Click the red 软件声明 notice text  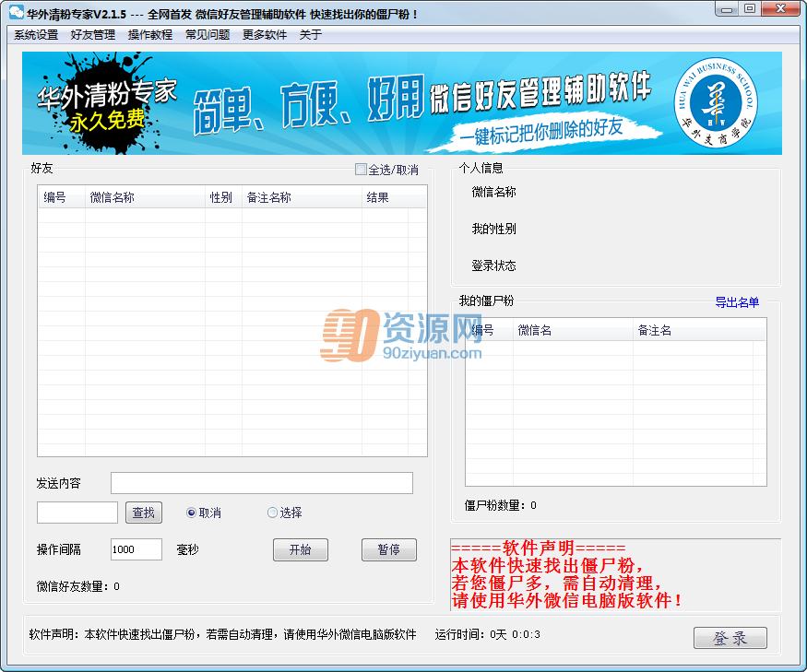(566, 574)
